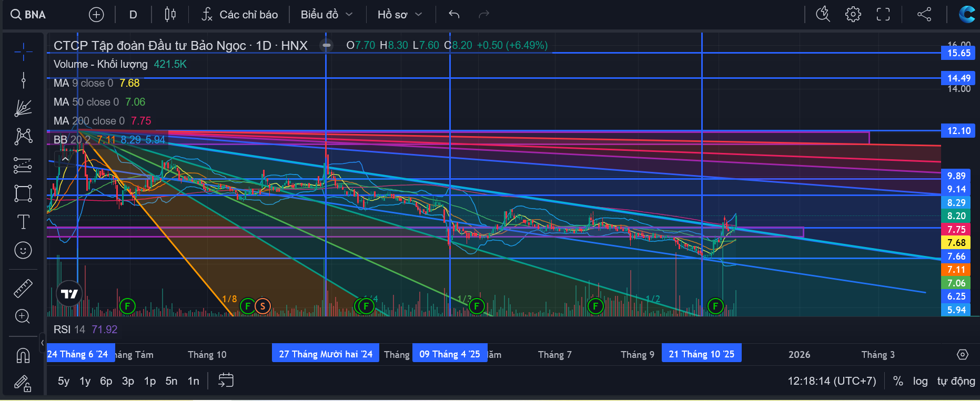This screenshot has width=980, height=401.
Task: Toggle fullscreen mode
Action: click(x=883, y=14)
